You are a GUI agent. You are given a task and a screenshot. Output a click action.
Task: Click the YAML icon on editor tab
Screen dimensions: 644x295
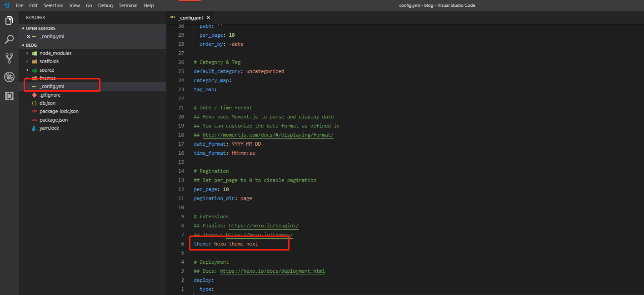tap(173, 18)
